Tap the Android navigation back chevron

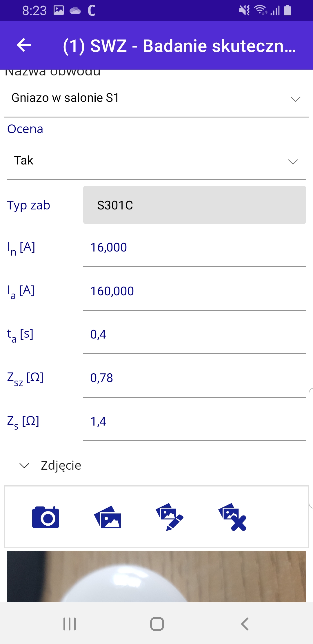[x=245, y=624]
